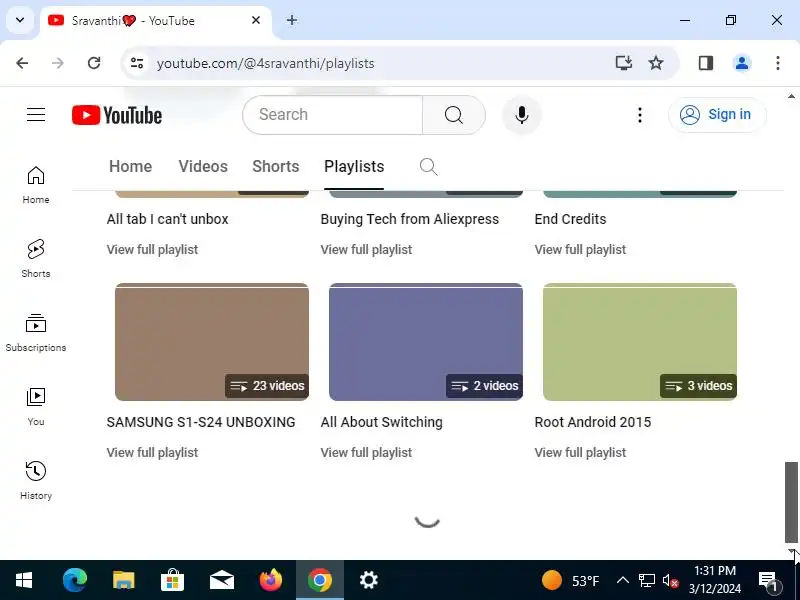The image size is (800, 600).
Task: Open Windows Settings gear from taskbar
Action: (368, 580)
